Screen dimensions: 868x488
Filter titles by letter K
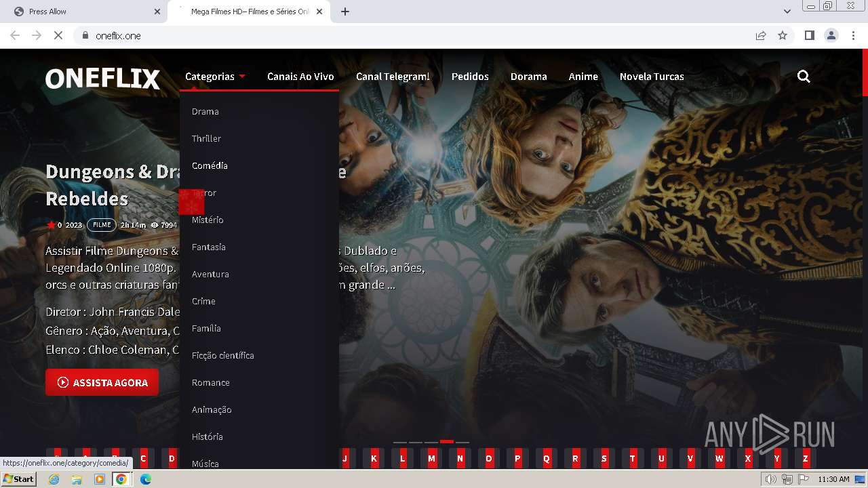tap(374, 458)
